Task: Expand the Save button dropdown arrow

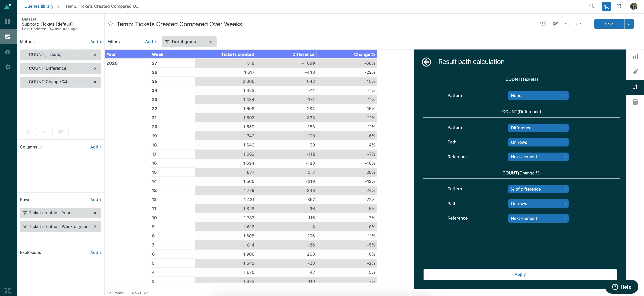Action: point(629,24)
